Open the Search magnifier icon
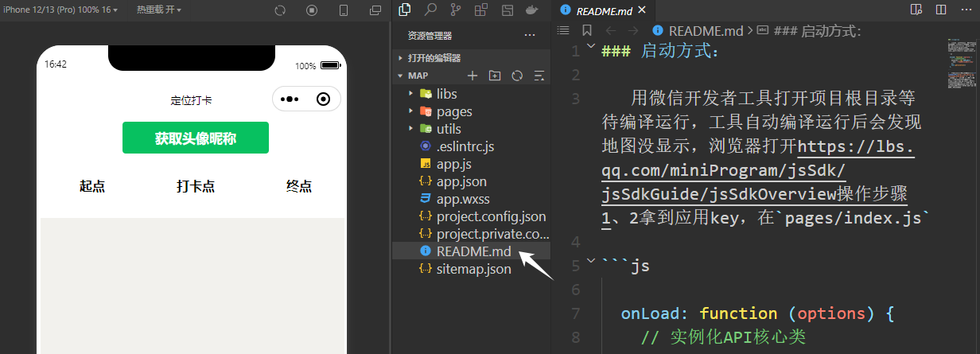This screenshot has height=354, width=980. 430,10
